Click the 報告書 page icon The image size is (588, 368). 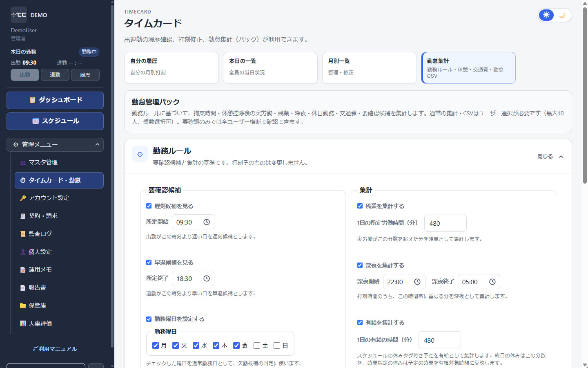point(23,288)
